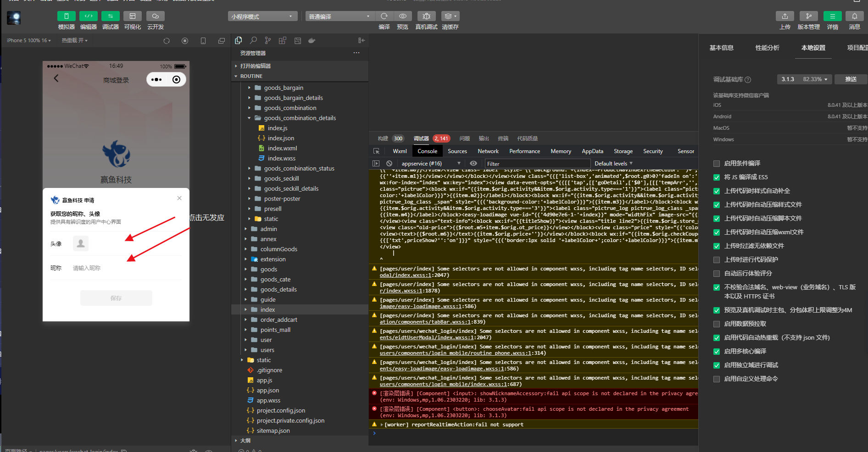Click the 保存 button in popup

116,298
